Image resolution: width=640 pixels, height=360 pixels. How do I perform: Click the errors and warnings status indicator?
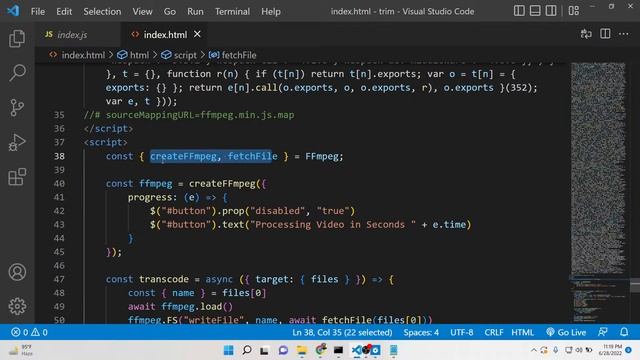click(29, 332)
